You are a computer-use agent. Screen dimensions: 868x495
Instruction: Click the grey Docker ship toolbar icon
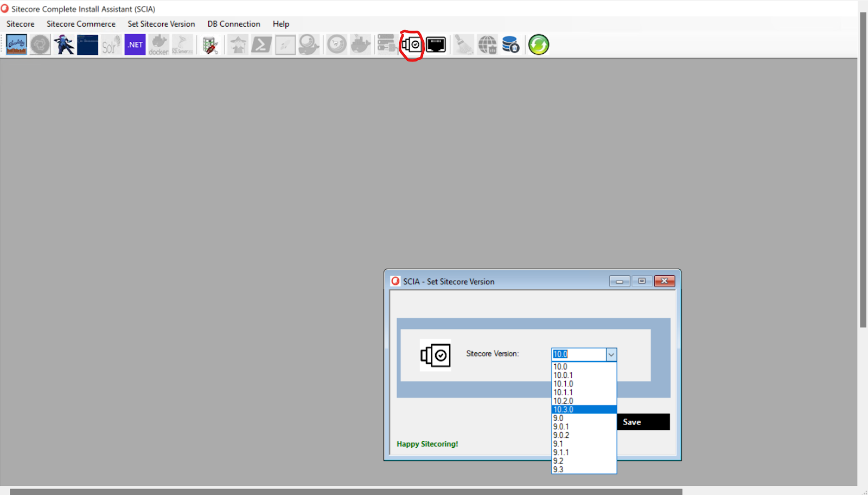361,45
